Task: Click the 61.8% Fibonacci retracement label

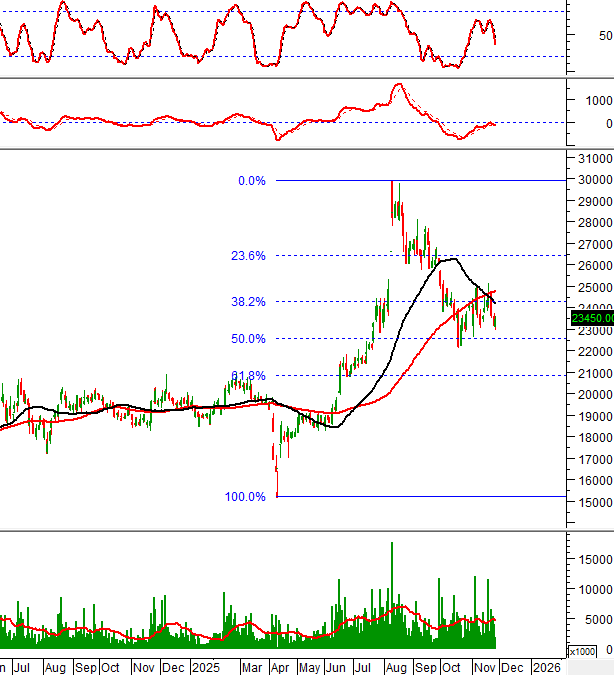Action: pyautogui.click(x=248, y=376)
